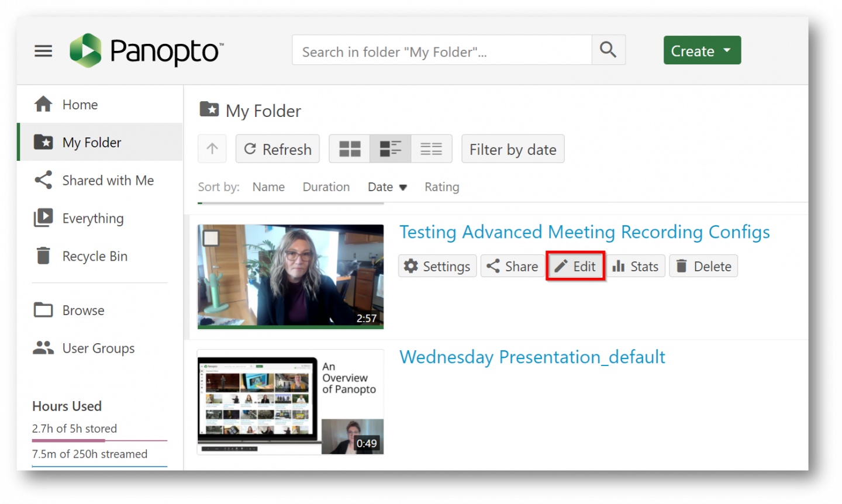This screenshot has height=504, width=842.
Task: Open the hamburger navigation menu
Action: tap(43, 51)
